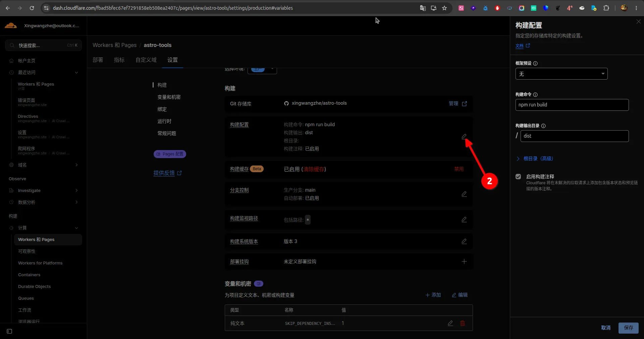Edit branch control settings pencil icon
The width and height of the screenshot is (644, 339).
(x=464, y=194)
